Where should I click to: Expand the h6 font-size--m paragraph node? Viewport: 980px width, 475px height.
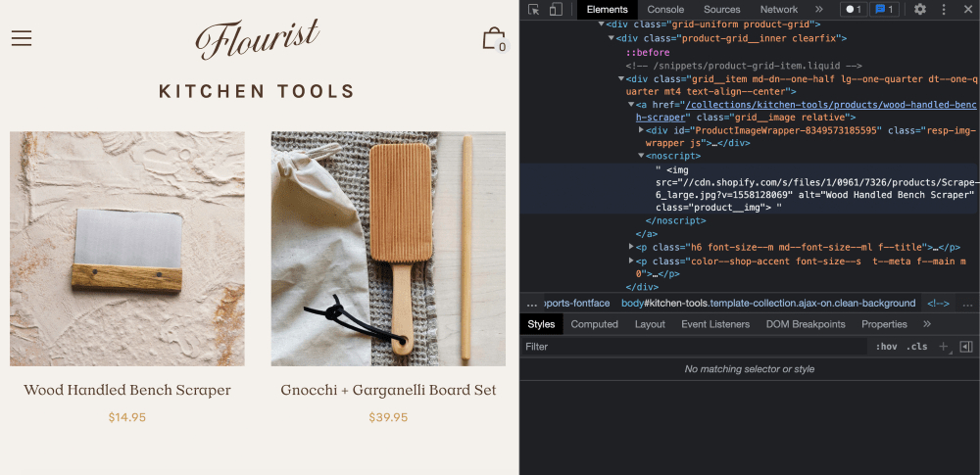click(x=631, y=248)
